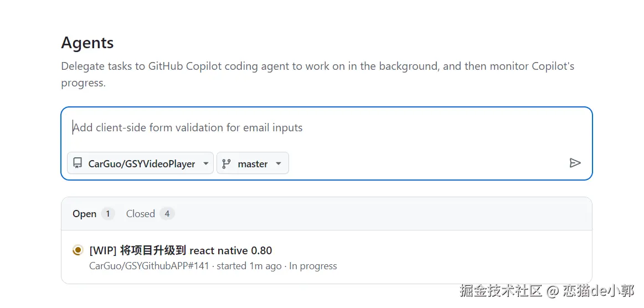The width and height of the screenshot is (644, 308).
Task: Open the master branch selector
Action: coord(253,163)
